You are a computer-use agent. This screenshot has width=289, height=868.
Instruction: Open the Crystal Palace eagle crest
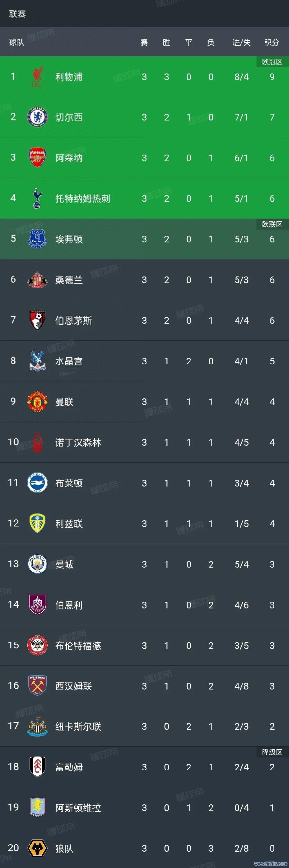click(x=37, y=361)
